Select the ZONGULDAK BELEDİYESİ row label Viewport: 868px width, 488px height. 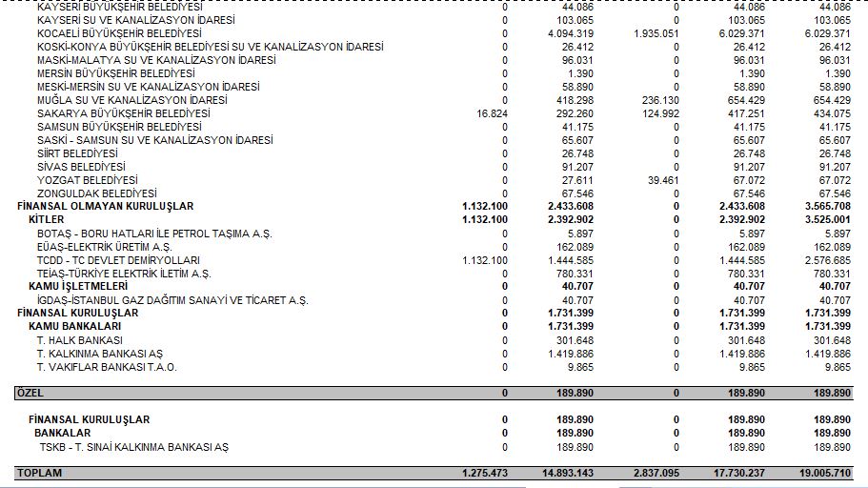tap(97, 193)
